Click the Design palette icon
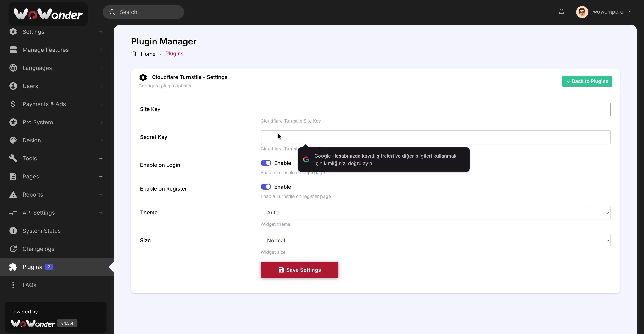Screen dimensions: 644x334 pos(13,140)
